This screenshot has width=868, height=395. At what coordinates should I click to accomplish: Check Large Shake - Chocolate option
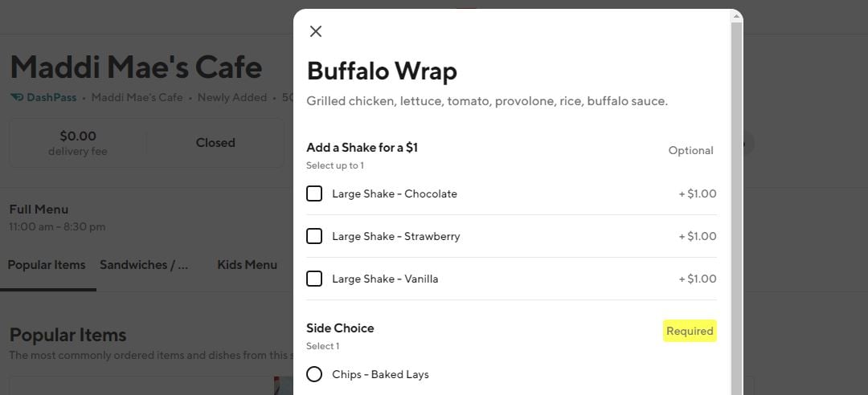click(x=314, y=193)
